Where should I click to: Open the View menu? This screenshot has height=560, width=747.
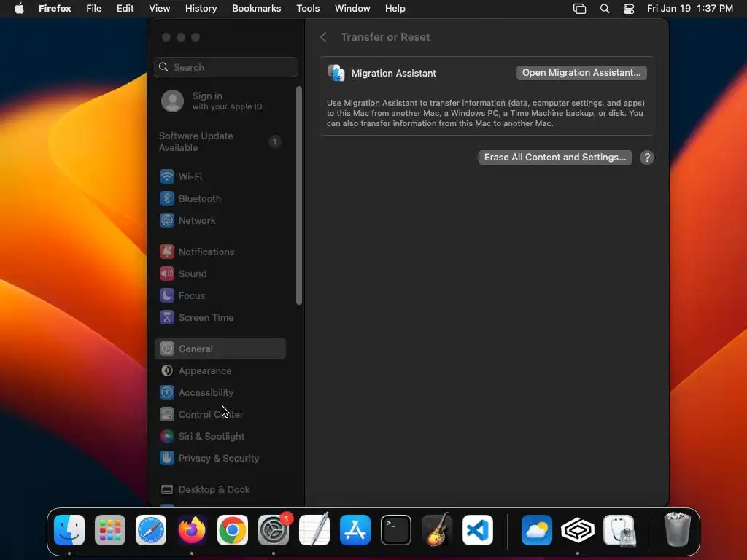(160, 9)
